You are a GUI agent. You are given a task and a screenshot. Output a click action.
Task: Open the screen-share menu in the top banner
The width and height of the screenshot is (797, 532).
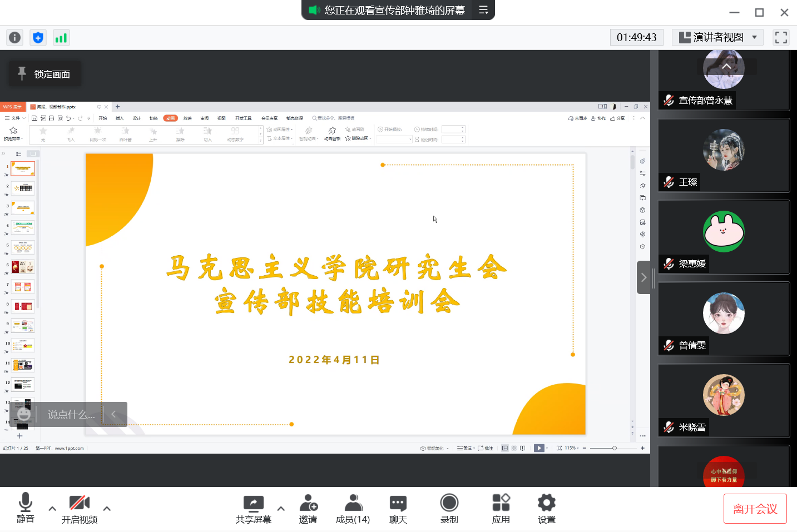pyautogui.click(x=483, y=10)
